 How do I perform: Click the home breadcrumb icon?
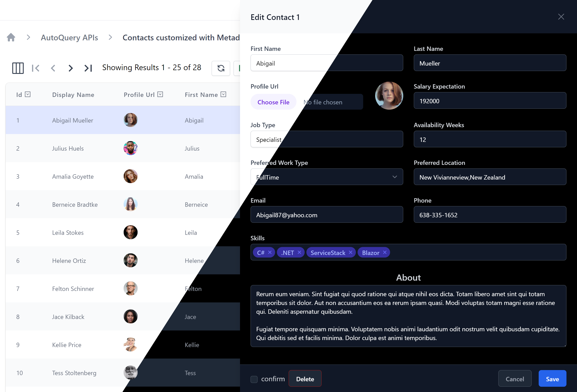pos(12,37)
